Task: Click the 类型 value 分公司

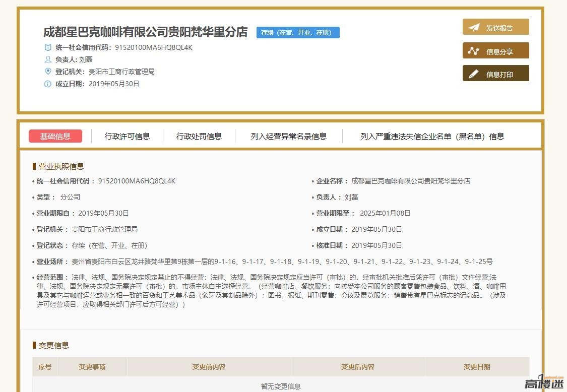Action: pyautogui.click(x=70, y=197)
